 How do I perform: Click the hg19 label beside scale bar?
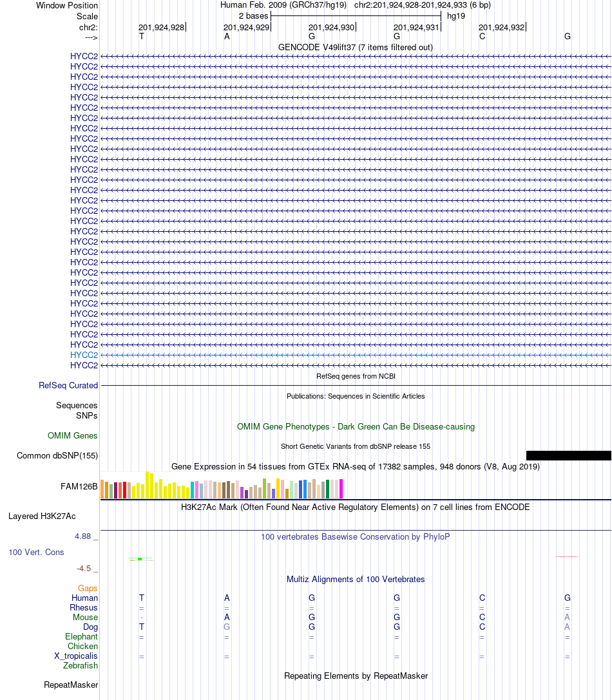[x=455, y=15]
